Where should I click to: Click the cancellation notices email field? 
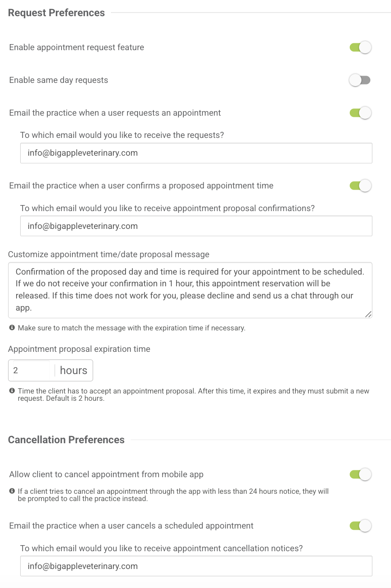click(x=196, y=566)
